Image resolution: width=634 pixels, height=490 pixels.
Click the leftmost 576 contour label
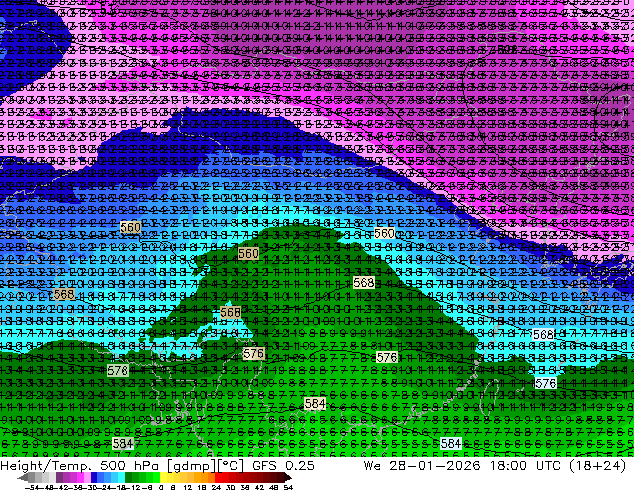point(118,370)
